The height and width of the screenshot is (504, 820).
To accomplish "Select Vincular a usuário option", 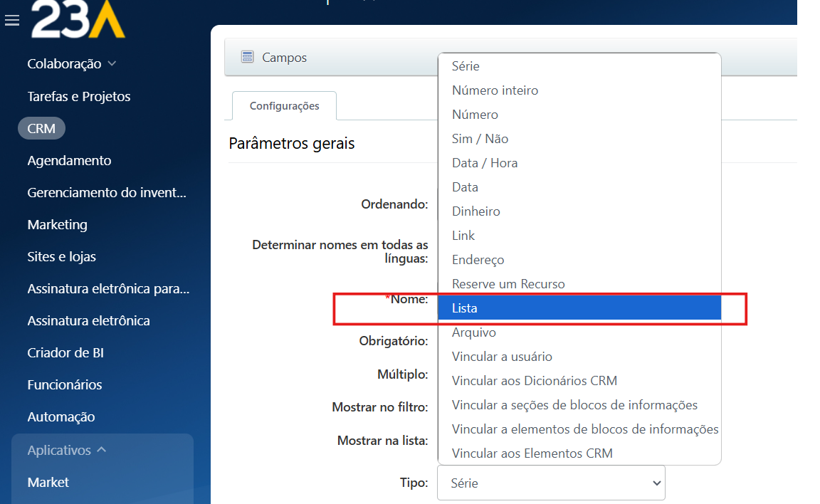I will point(501,357).
